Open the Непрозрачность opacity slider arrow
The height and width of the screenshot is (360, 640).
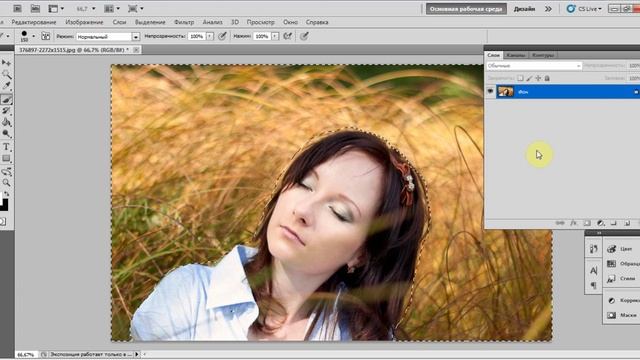coord(209,37)
